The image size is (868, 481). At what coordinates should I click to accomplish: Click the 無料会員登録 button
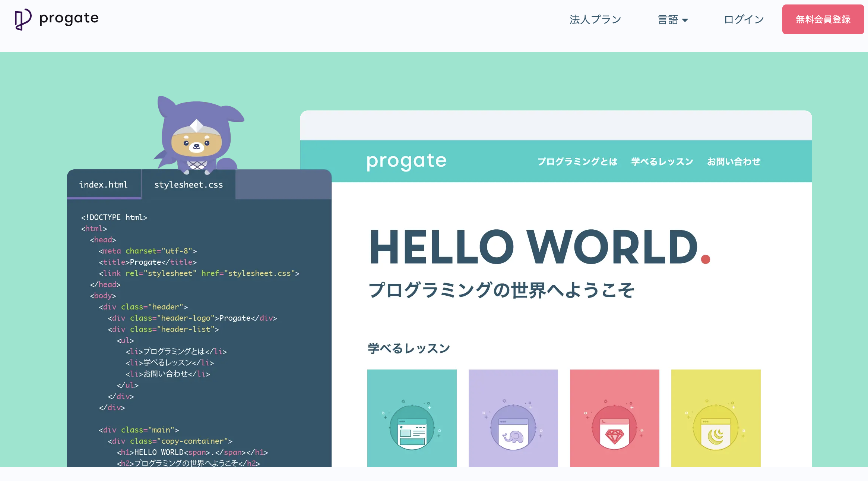tap(823, 19)
